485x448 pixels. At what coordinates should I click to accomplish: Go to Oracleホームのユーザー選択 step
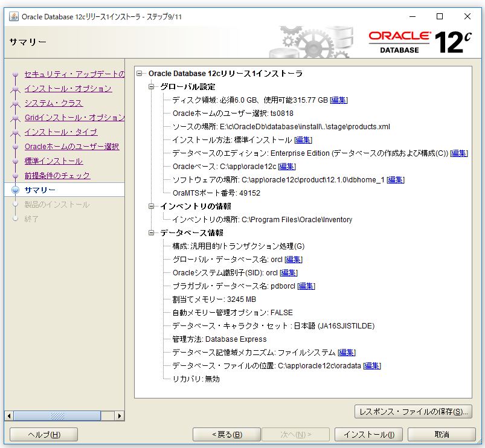tap(72, 147)
